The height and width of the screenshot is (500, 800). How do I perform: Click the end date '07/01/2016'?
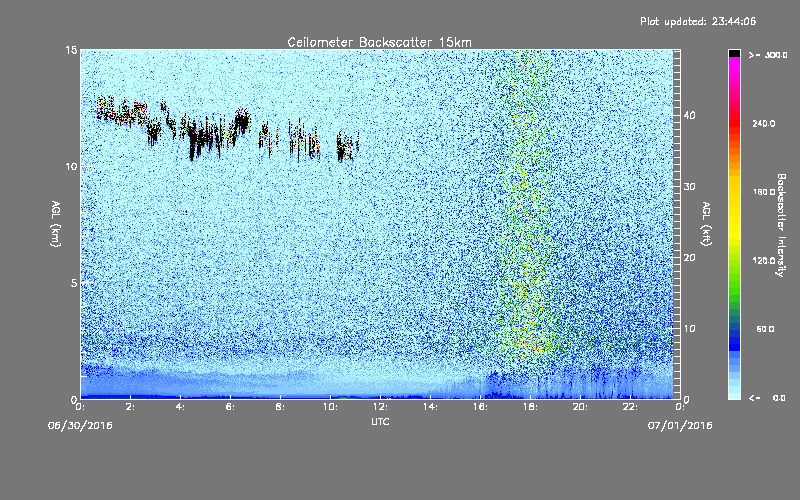(x=680, y=426)
